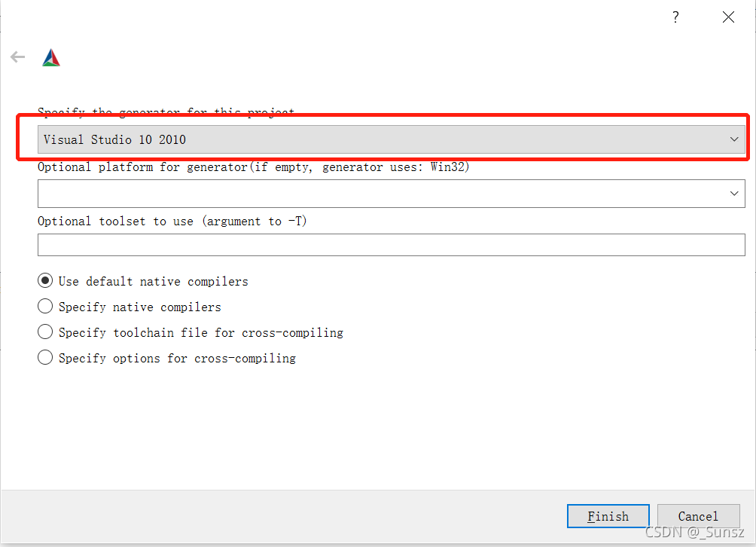Click the generator dropdown chevron arrow

click(735, 139)
